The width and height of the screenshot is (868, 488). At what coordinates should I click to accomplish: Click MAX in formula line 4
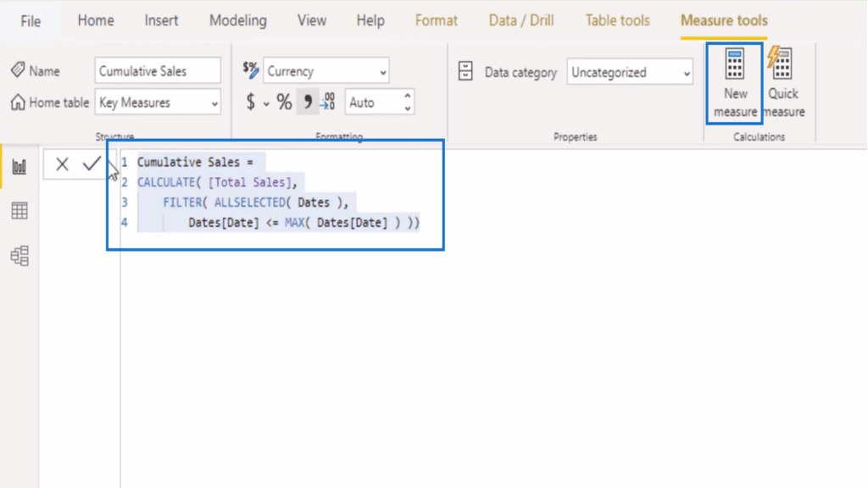click(294, 223)
